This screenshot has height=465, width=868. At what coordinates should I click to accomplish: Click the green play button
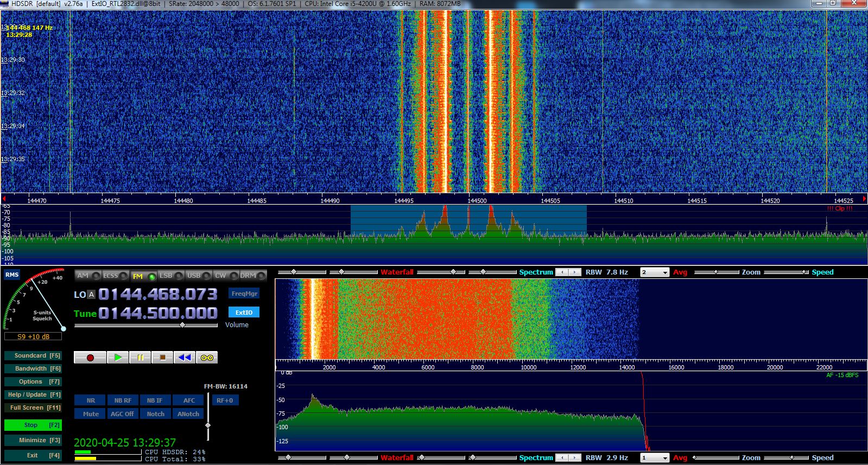click(x=118, y=358)
